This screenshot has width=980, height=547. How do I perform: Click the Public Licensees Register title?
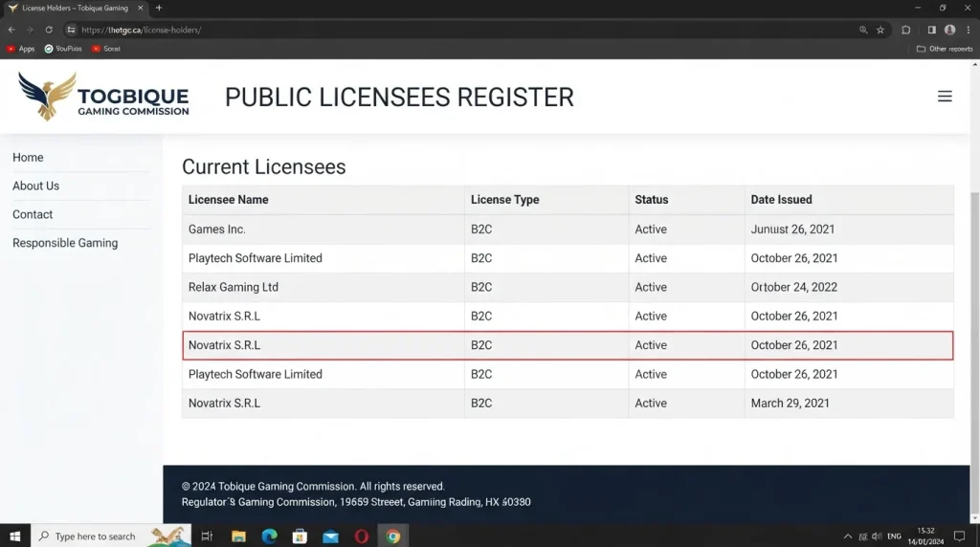click(x=399, y=98)
